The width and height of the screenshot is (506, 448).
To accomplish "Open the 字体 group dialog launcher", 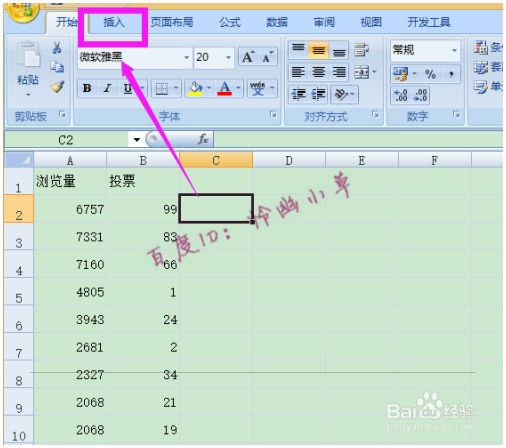I will tap(273, 114).
